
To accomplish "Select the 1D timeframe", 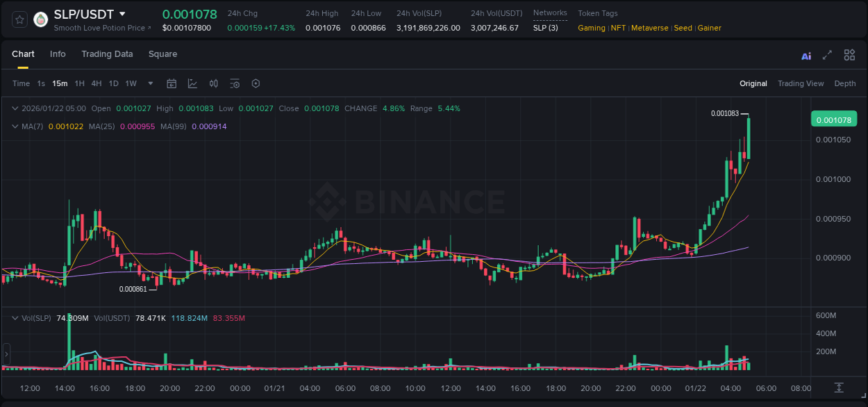I will pyautogui.click(x=113, y=83).
